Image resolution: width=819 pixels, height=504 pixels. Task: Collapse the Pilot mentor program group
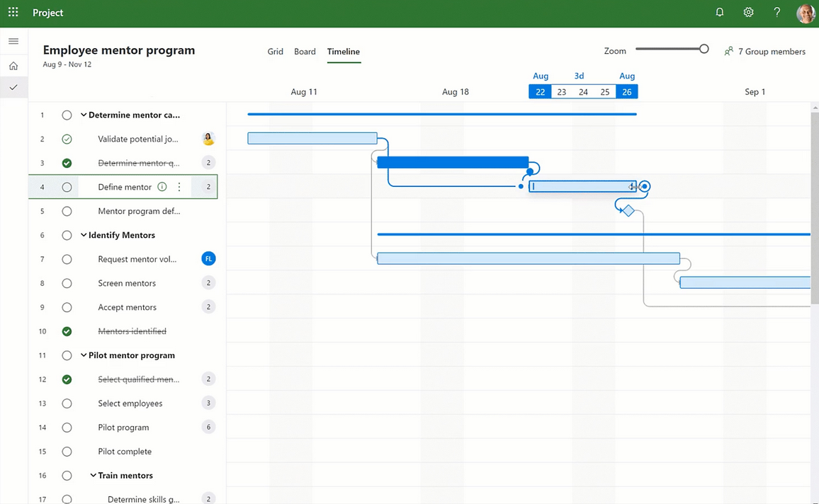coord(83,355)
